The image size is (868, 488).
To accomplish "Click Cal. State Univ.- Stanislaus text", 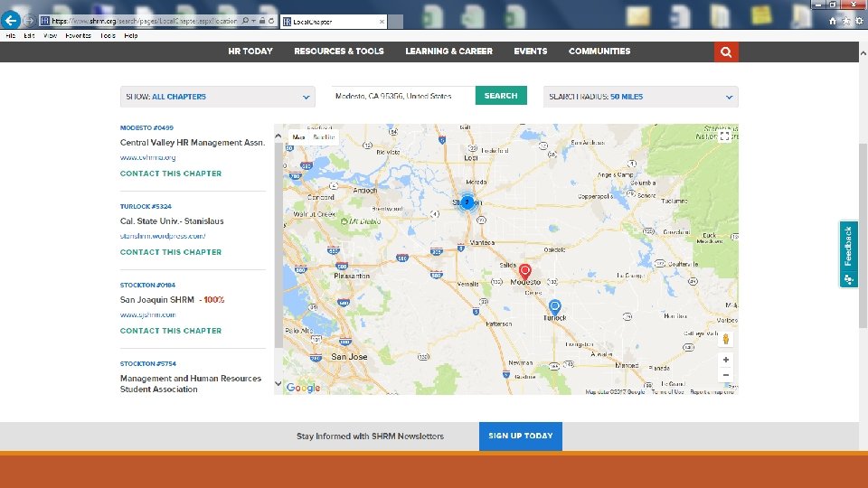I will [172, 221].
